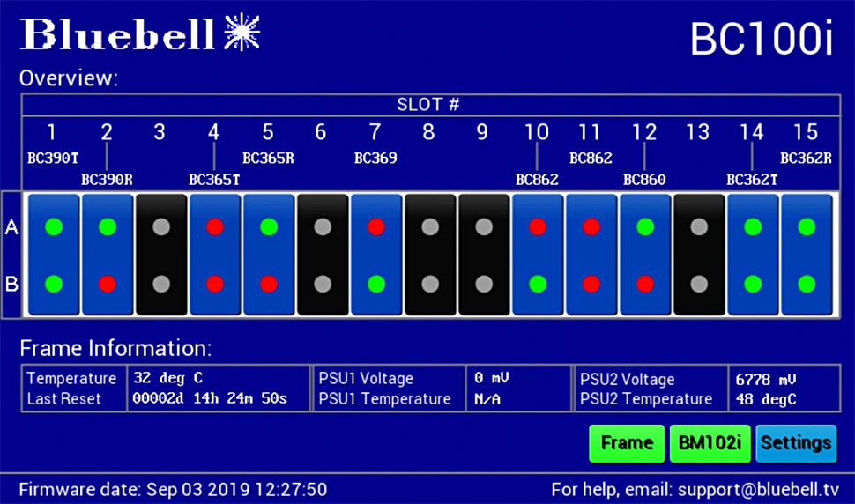The height and width of the screenshot is (504, 855).
Task: Click slot 14 channel B green indicator
Action: pos(753,284)
